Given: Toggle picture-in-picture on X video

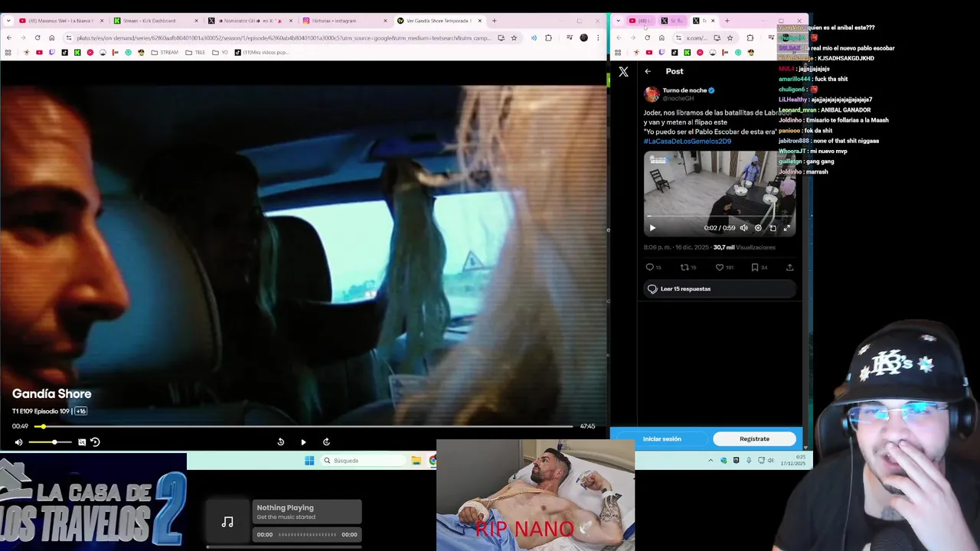Looking at the screenshot, I should pyautogui.click(x=773, y=227).
